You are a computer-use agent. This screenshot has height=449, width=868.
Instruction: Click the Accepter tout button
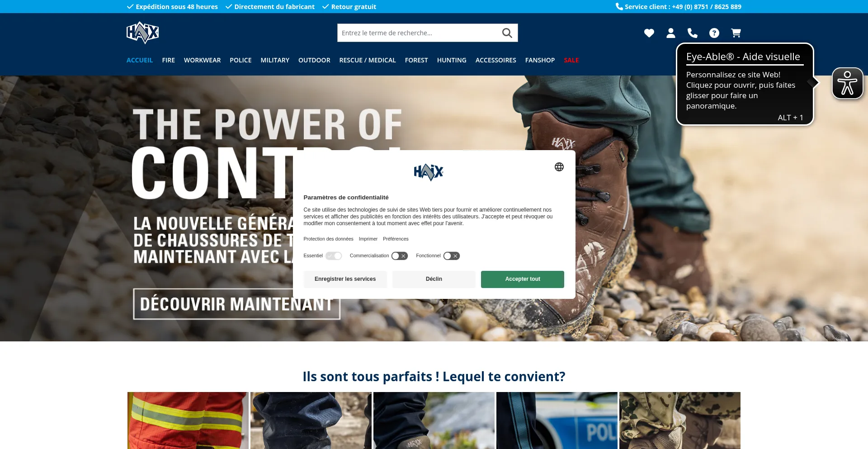point(522,279)
